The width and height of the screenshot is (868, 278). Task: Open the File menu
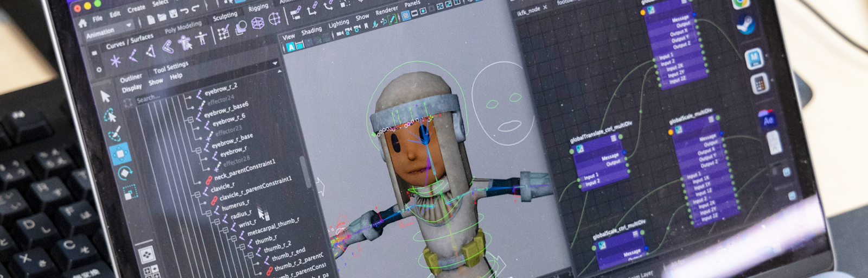[98, 18]
